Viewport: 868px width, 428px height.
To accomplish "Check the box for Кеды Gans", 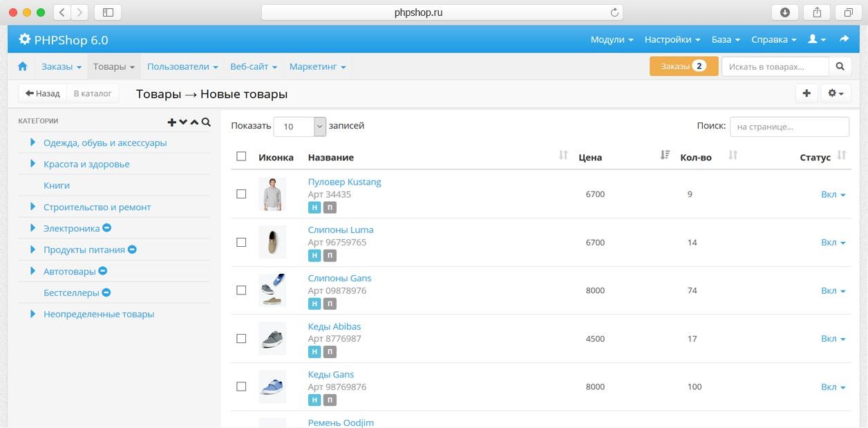I will pos(241,387).
